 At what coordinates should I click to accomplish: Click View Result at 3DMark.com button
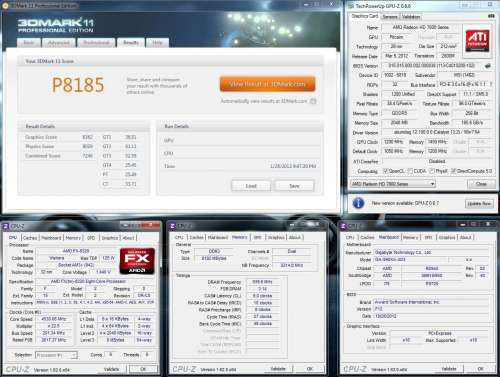267,84
